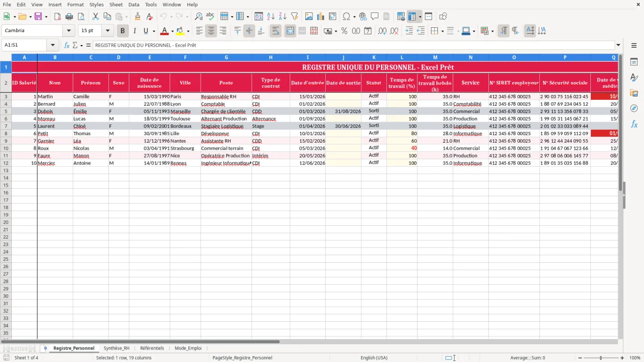
Task: Open the Sheet menu
Action: pos(116,4)
